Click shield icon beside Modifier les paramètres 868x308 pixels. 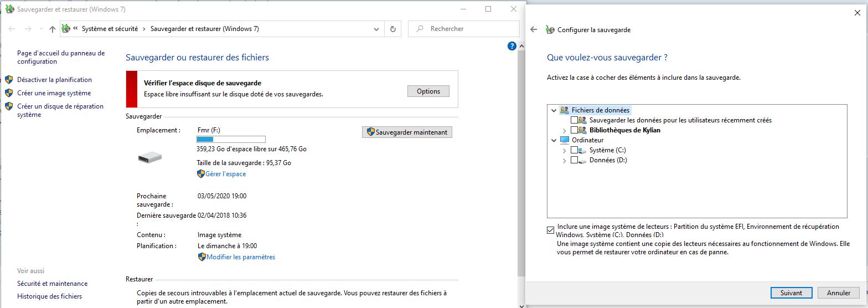(202, 257)
